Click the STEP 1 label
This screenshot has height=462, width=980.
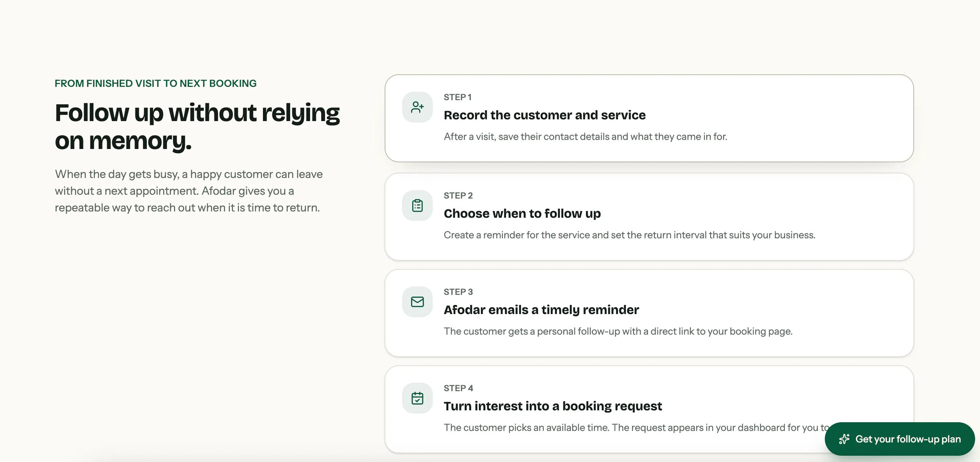pyautogui.click(x=457, y=97)
